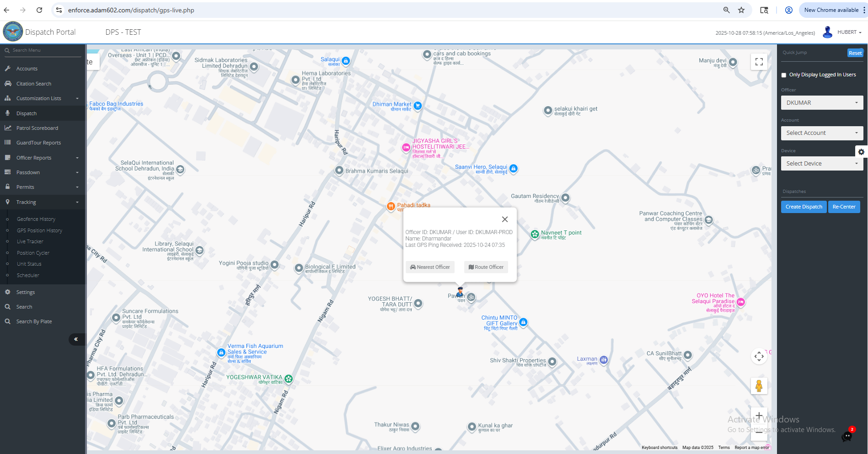Viewport: 868px width, 454px height.
Task: Click the Permits padlock icon
Action: [x=8, y=187]
